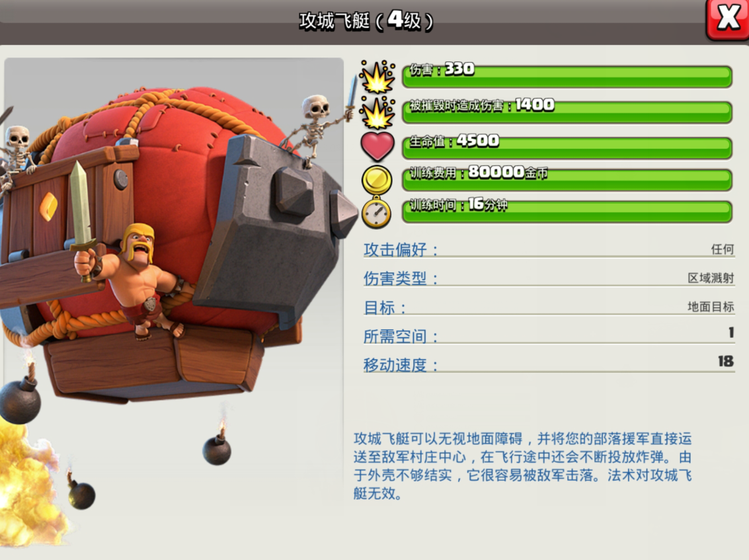Select the 生命值: 4500 health bar

pos(567,147)
